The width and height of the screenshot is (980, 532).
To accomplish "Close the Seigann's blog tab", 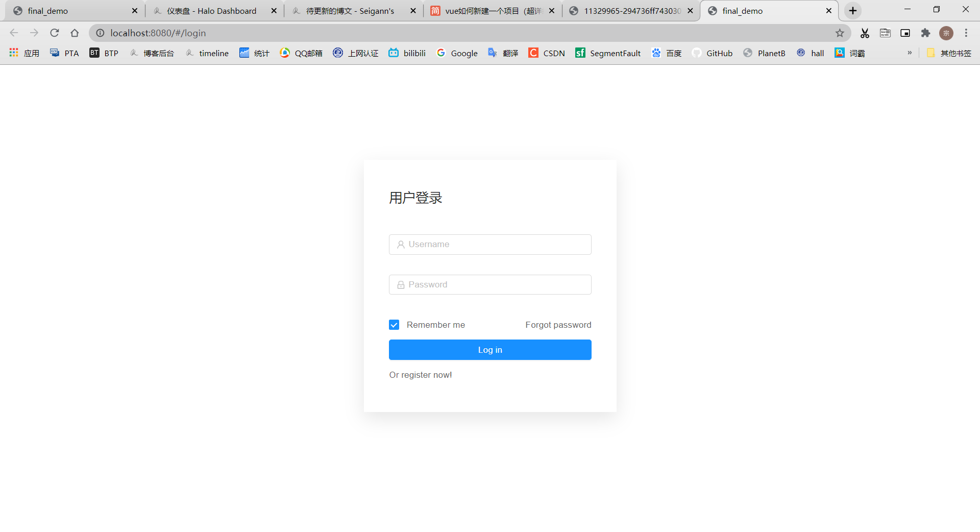I will [413, 11].
